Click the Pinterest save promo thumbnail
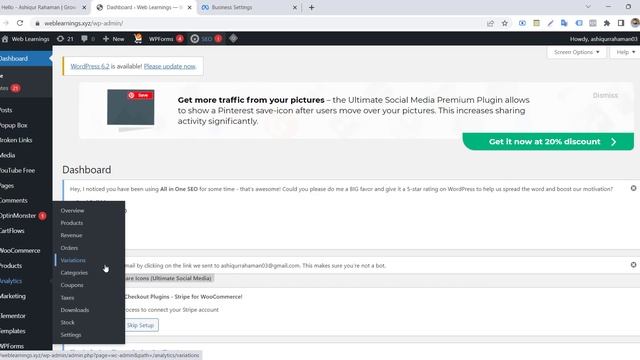Image resolution: width=640 pixels, height=360 pixels. click(x=131, y=107)
